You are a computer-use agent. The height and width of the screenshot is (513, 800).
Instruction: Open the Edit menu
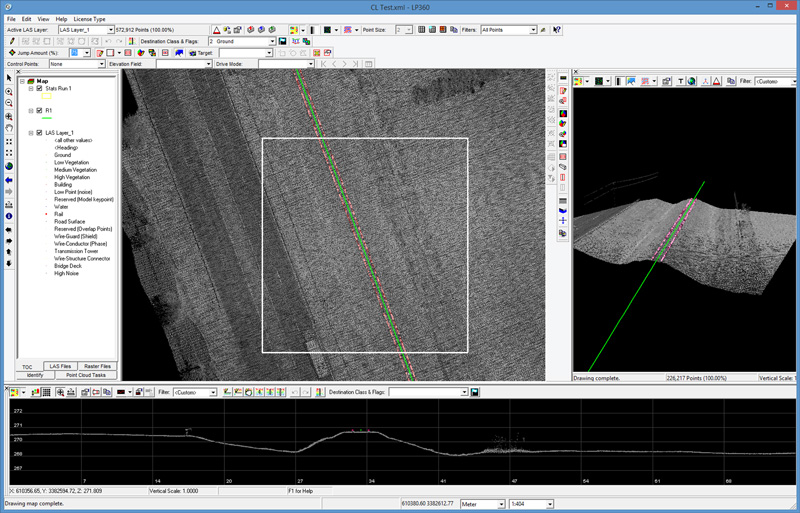click(27, 19)
